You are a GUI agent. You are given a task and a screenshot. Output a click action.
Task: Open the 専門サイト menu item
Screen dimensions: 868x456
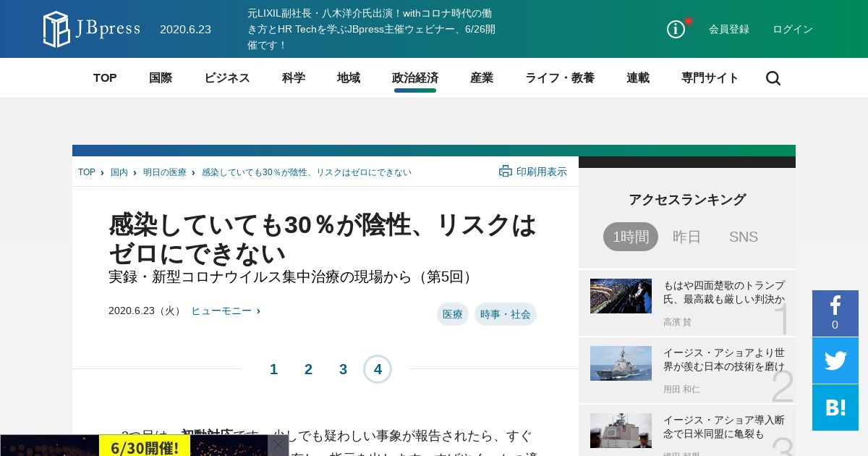pyautogui.click(x=710, y=78)
